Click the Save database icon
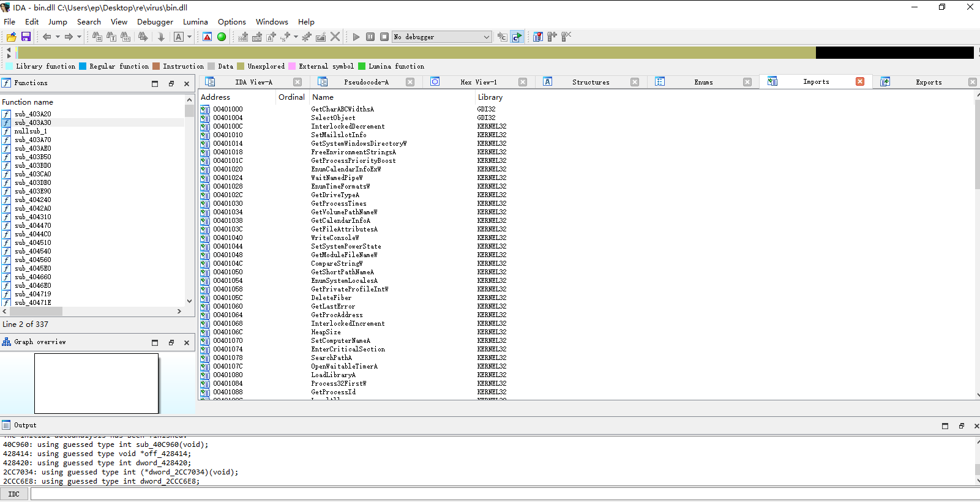 26,37
